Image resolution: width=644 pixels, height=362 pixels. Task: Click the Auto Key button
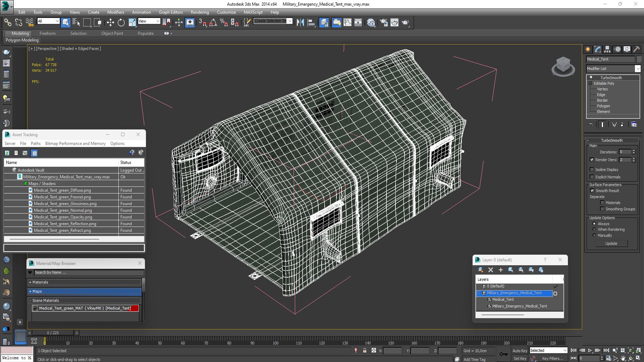coord(520,351)
